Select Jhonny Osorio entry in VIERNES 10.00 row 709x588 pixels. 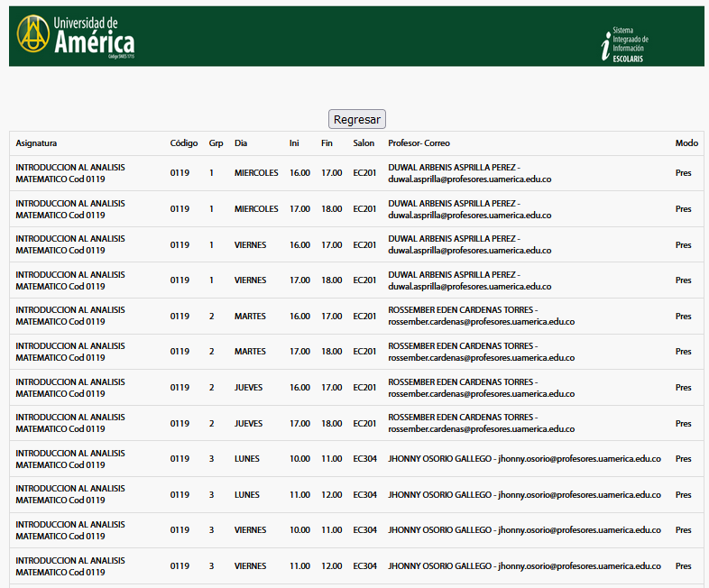(x=524, y=530)
